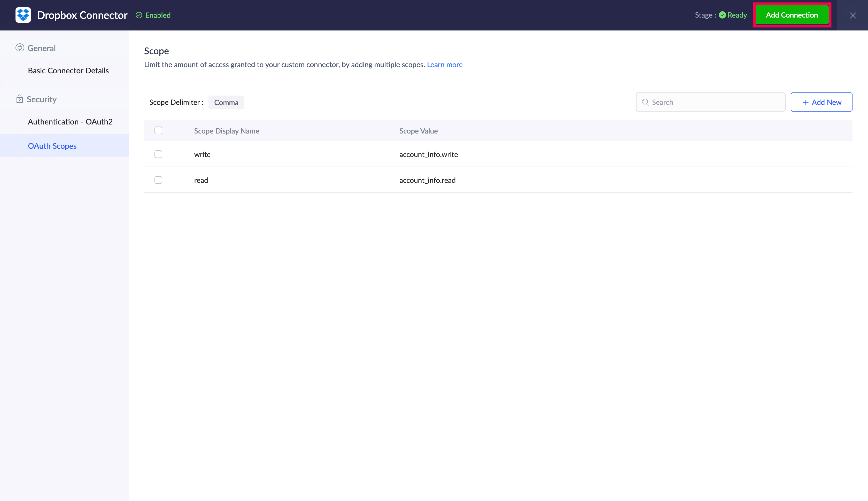
Task: Click the Dropbox logo icon
Action: (x=23, y=15)
